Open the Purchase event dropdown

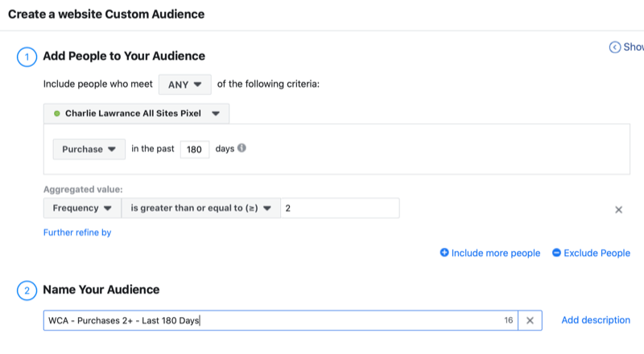click(89, 150)
